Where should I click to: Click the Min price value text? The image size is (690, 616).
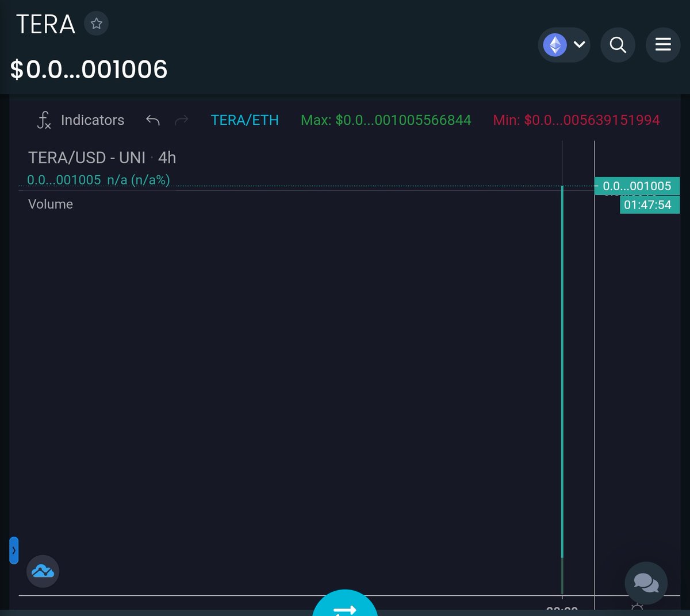[576, 120]
